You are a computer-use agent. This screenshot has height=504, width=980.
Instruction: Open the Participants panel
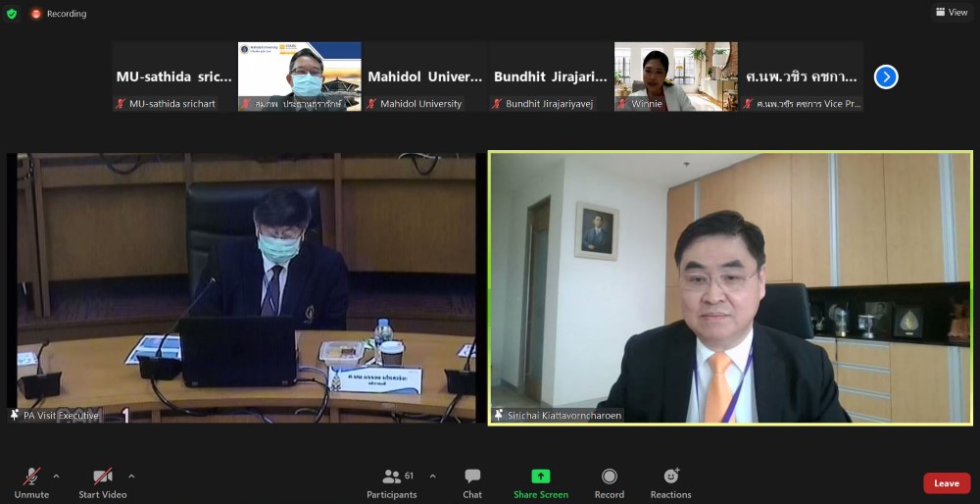[398, 482]
